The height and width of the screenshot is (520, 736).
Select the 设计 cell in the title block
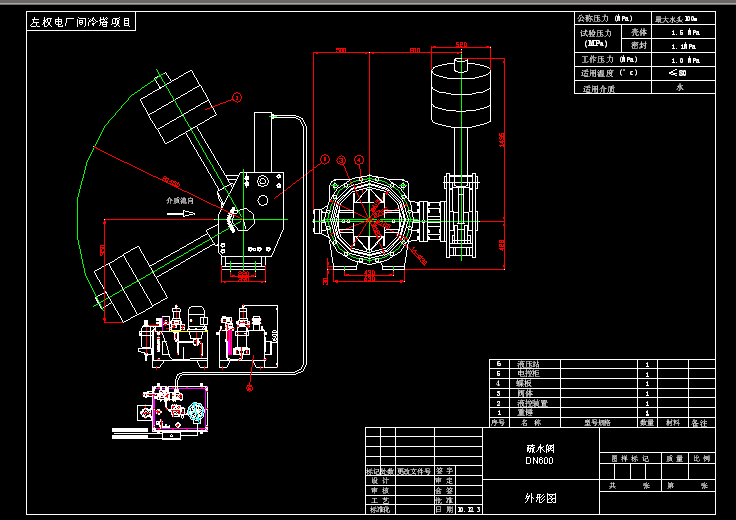[x=380, y=480]
